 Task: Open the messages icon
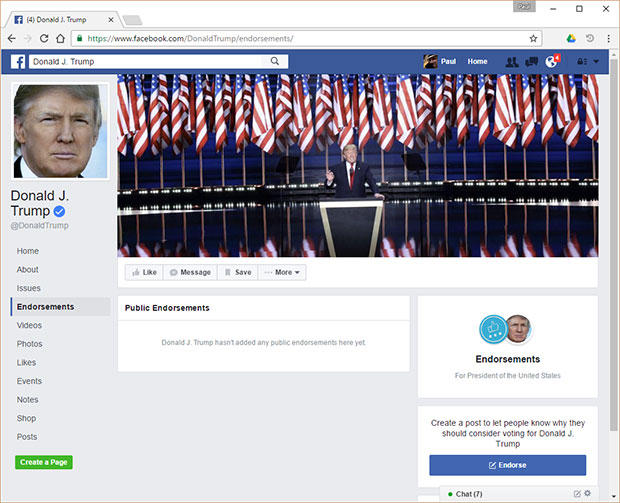[531, 62]
